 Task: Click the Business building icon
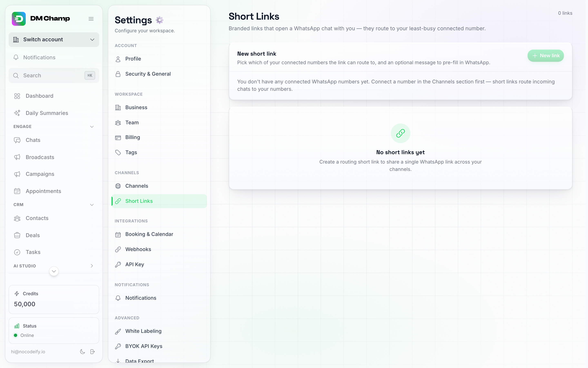118,108
